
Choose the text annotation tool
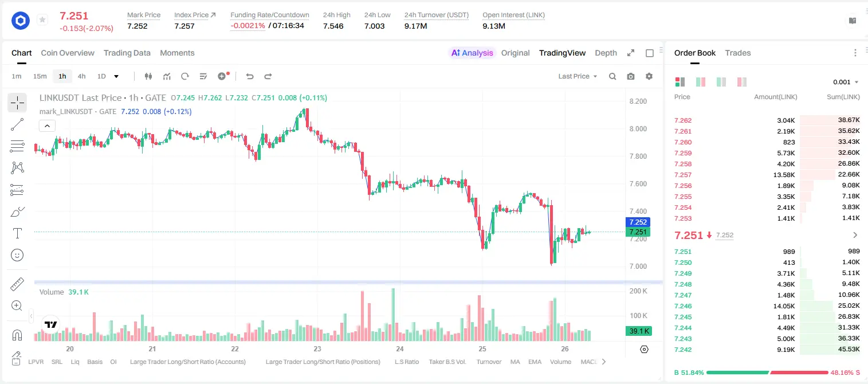point(17,233)
